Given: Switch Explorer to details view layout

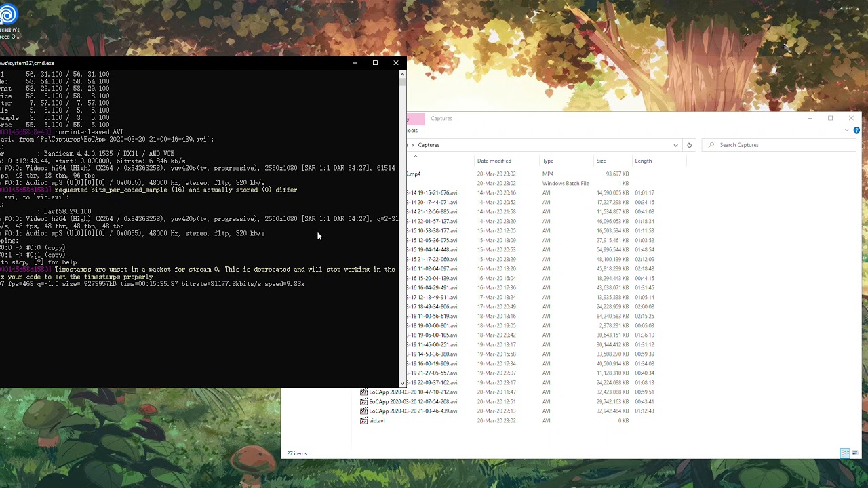Looking at the screenshot, I should pyautogui.click(x=845, y=453).
